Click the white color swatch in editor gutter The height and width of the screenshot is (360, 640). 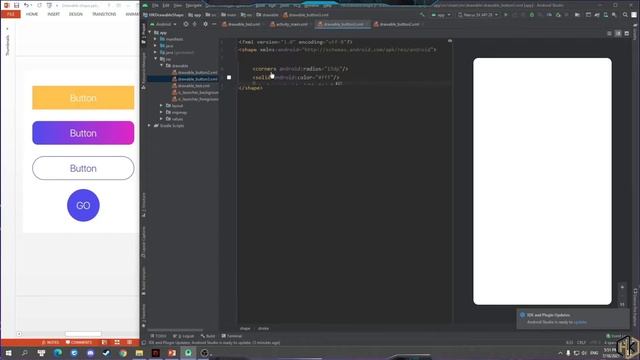229,77
